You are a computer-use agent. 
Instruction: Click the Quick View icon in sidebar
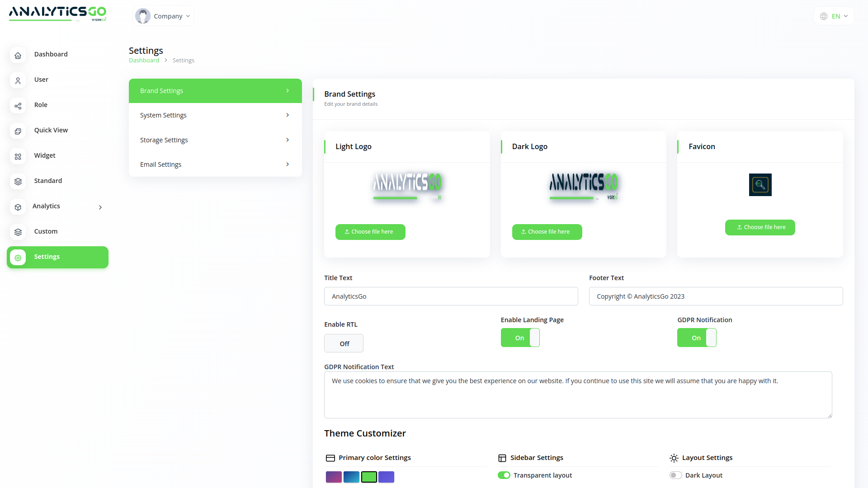18,131
